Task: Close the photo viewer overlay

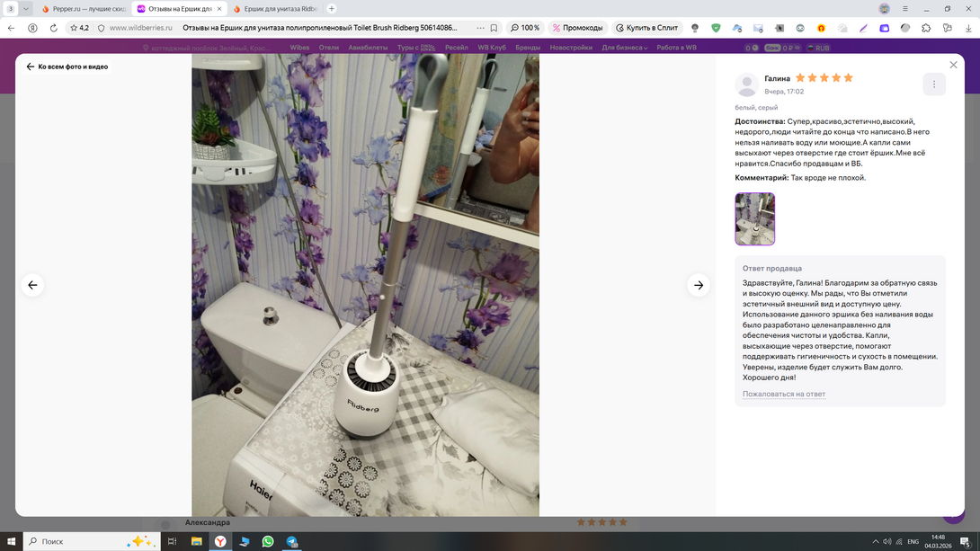Action: [953, 65]
